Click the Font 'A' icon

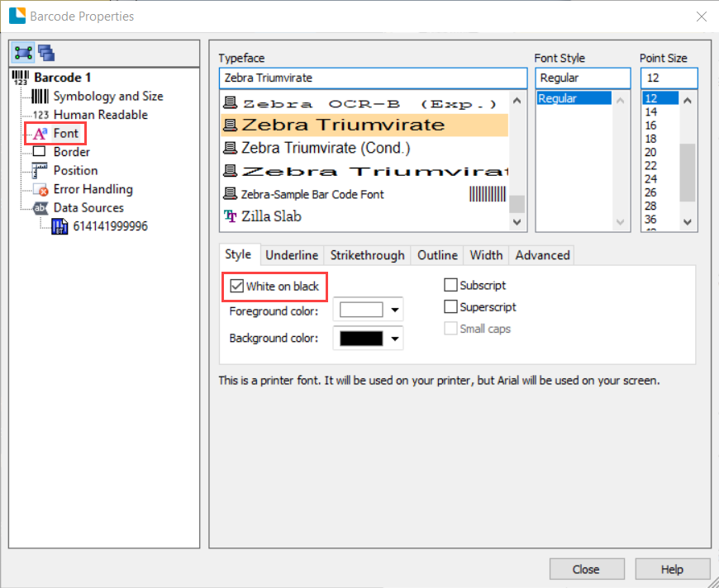[x=40, y=133]
